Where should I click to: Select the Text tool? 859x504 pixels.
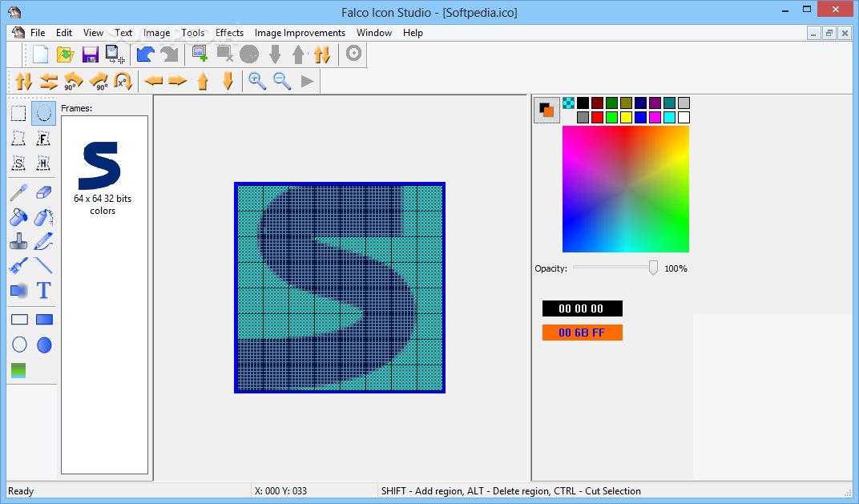pyautogui.click(x=43, y=291)
